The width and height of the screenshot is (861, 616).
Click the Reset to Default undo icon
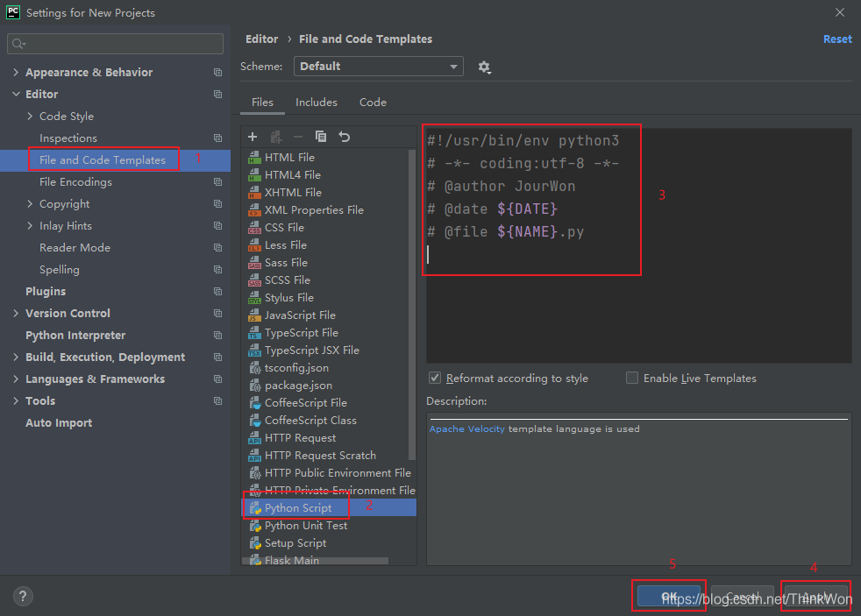pos(345,137)
